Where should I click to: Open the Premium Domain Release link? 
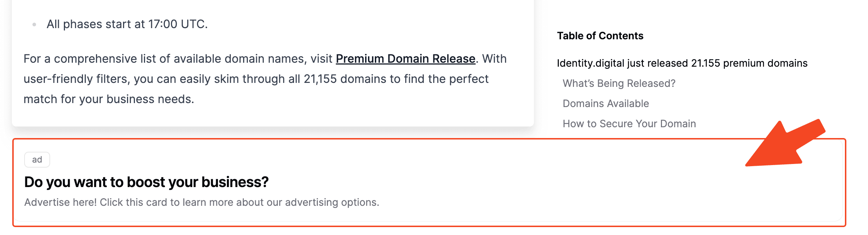click(405, 59)
